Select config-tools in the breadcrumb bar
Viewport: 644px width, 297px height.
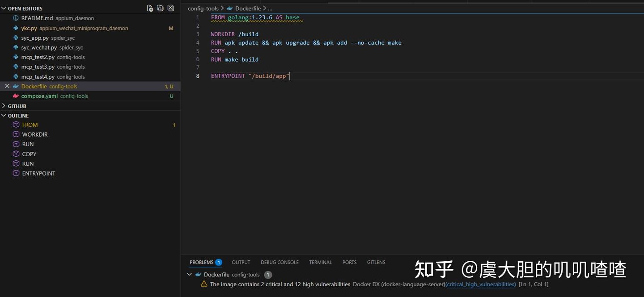(x=203, y=8)
